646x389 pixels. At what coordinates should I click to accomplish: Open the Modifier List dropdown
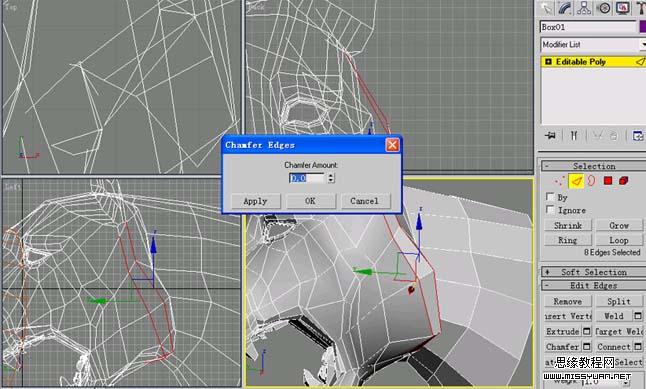click(x=642, y=44)
